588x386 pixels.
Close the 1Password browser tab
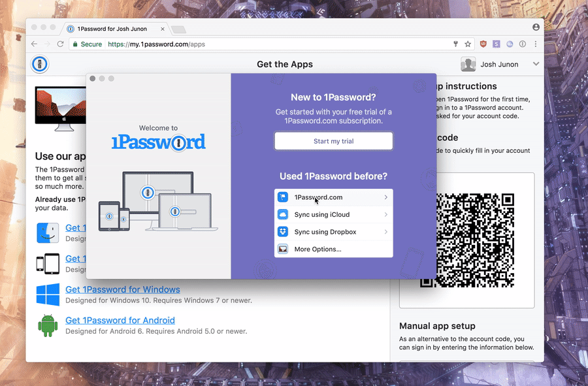tap(163, 29)
